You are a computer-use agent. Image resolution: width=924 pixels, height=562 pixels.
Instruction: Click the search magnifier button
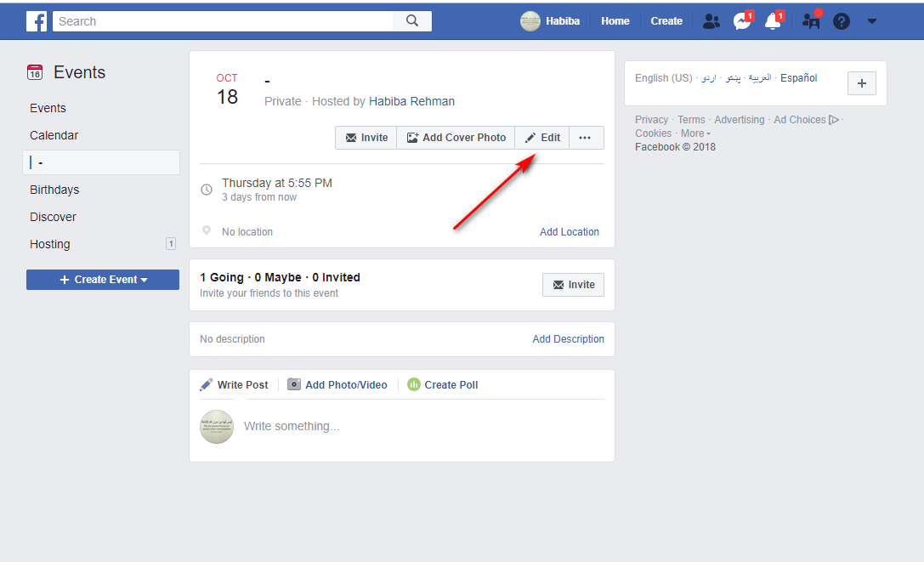click(412, 21)
